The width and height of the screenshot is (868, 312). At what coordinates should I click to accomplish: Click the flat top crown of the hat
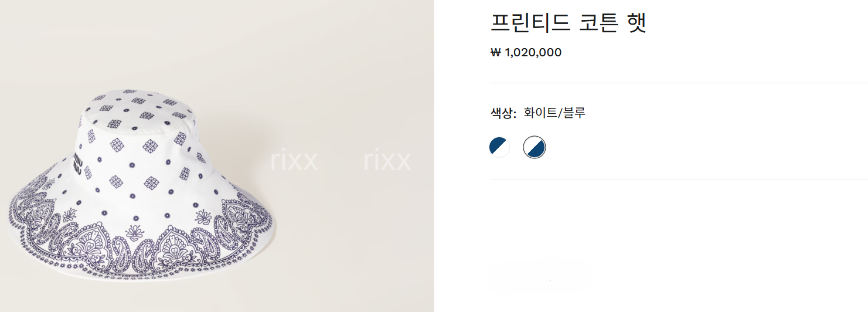click(x=139, y=110)
